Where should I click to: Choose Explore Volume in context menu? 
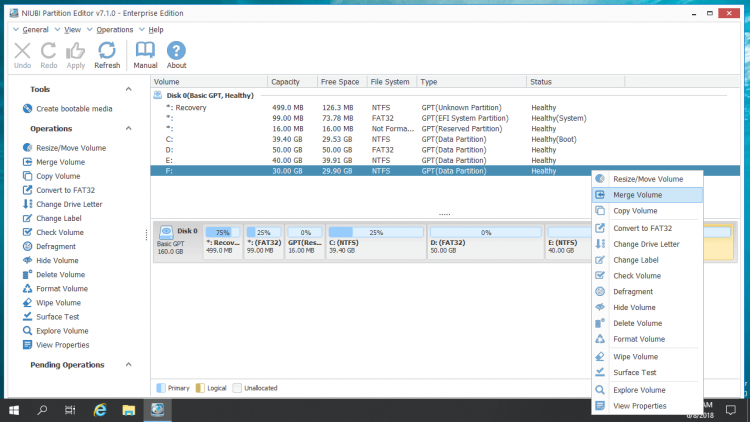[647, 390]
